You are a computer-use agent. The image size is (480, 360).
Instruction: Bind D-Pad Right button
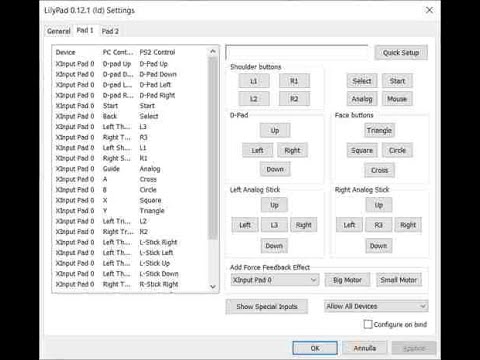292,150
